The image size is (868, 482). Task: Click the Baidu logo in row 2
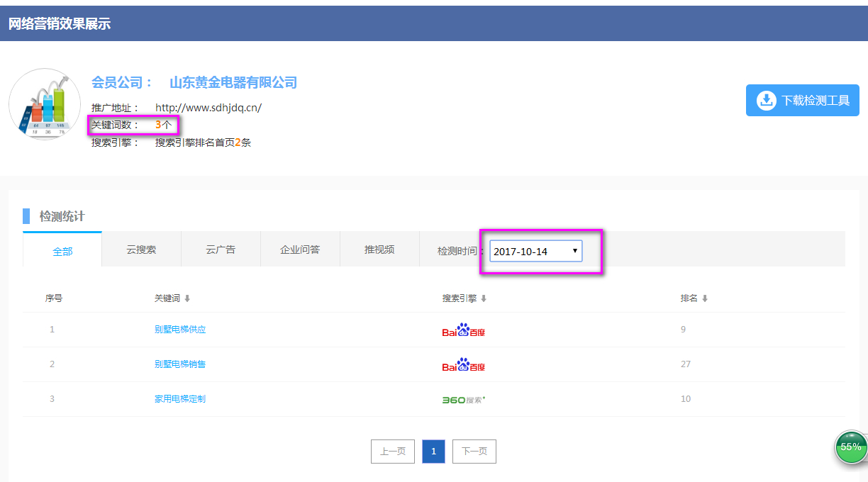point(463,364)
